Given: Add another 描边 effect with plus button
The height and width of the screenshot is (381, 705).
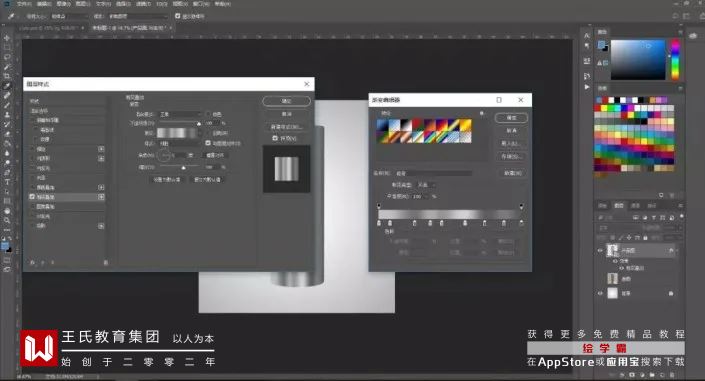Looking at the screenshot, I should click(101, 149).
